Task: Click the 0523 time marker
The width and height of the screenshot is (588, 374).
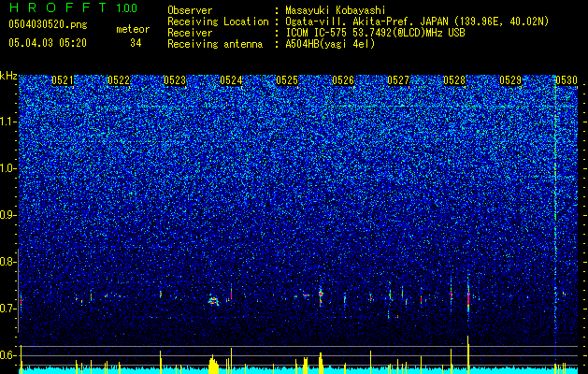Action: pyautogui.click(x=175, y=80)
